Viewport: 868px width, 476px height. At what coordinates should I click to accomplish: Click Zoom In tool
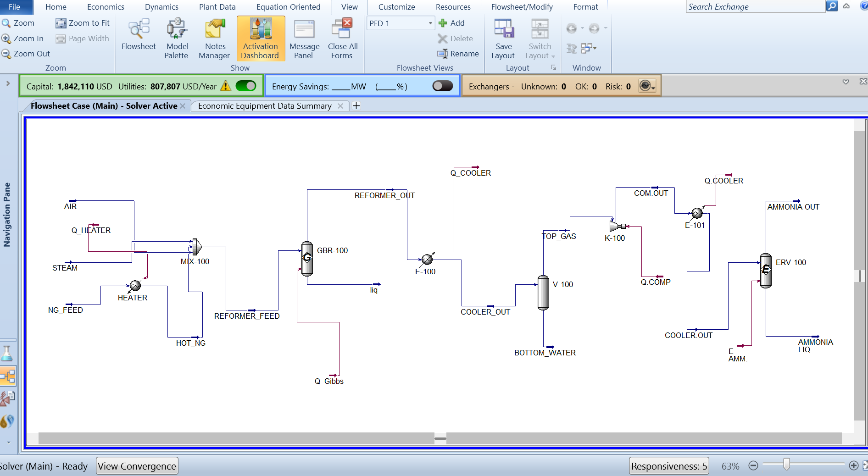22,39
